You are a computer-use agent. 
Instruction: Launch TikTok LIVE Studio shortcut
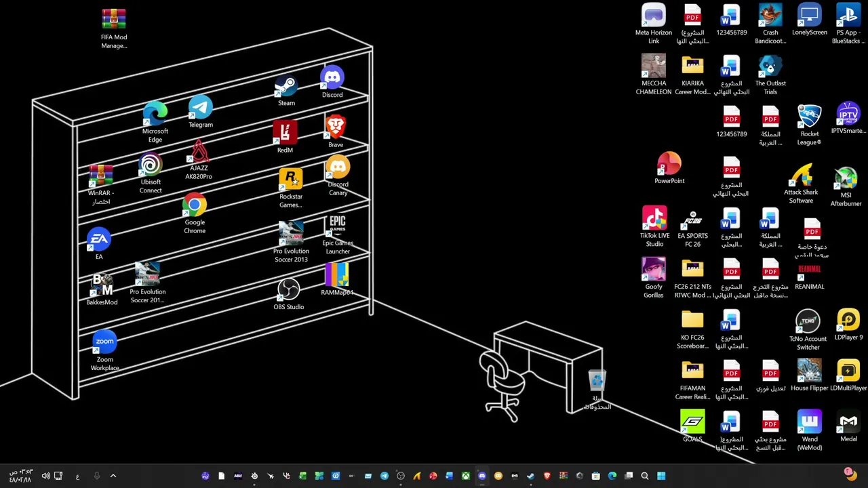[x=654, y=228]
